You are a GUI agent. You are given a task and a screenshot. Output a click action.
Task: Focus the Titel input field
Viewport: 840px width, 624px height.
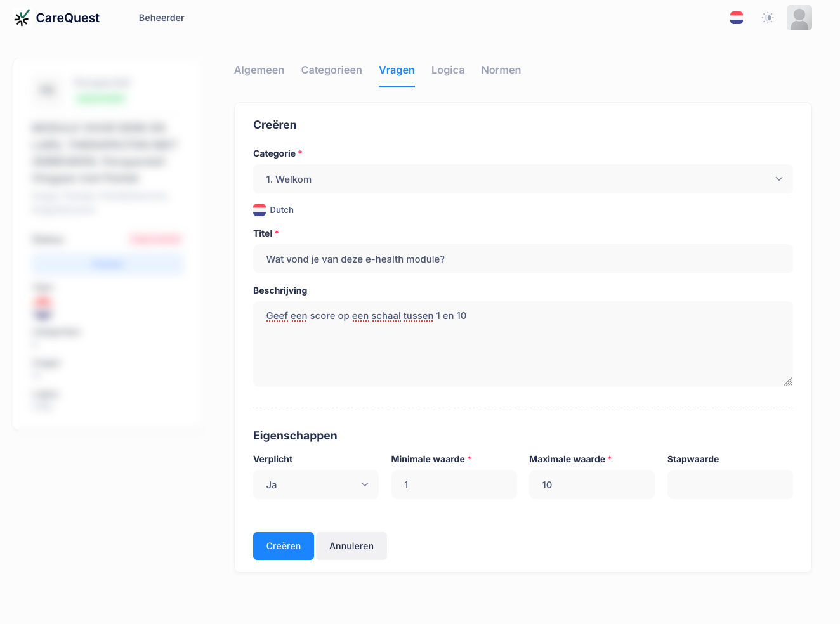pyautogui.click(x=523, y=259)
